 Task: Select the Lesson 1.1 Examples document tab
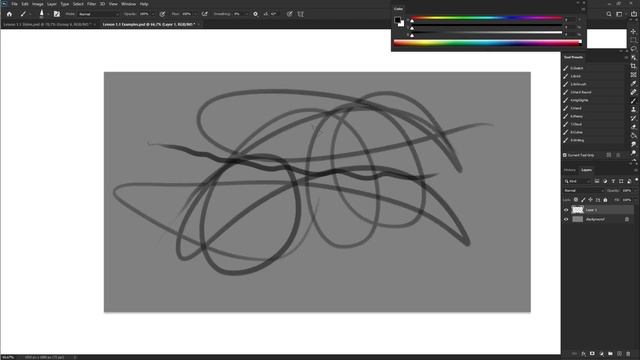pyautogui.click(x=149, y=24)
